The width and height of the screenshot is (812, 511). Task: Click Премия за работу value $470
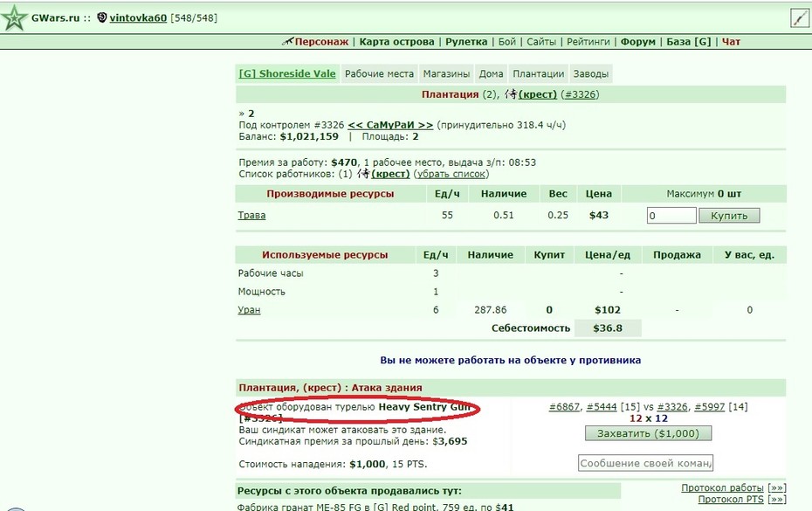[344, 162]
